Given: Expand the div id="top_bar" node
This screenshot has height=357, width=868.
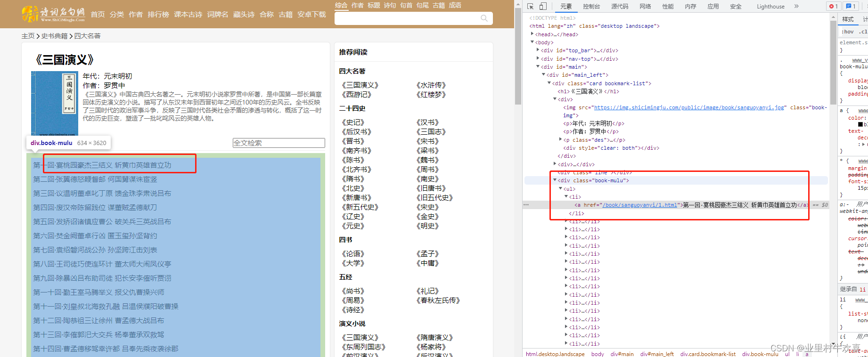Looking at the screenshot, I should point(538,50).
